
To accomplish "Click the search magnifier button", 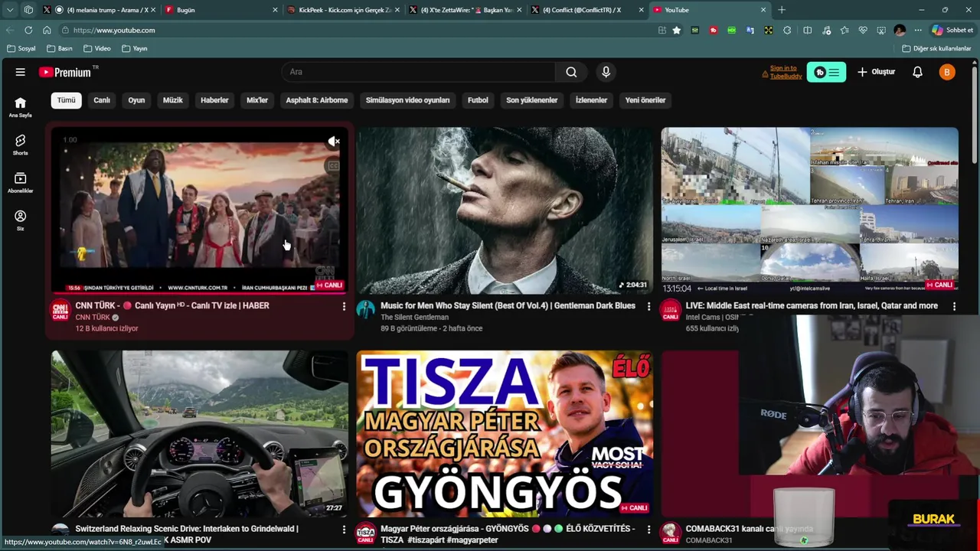I will coord(571,72).
